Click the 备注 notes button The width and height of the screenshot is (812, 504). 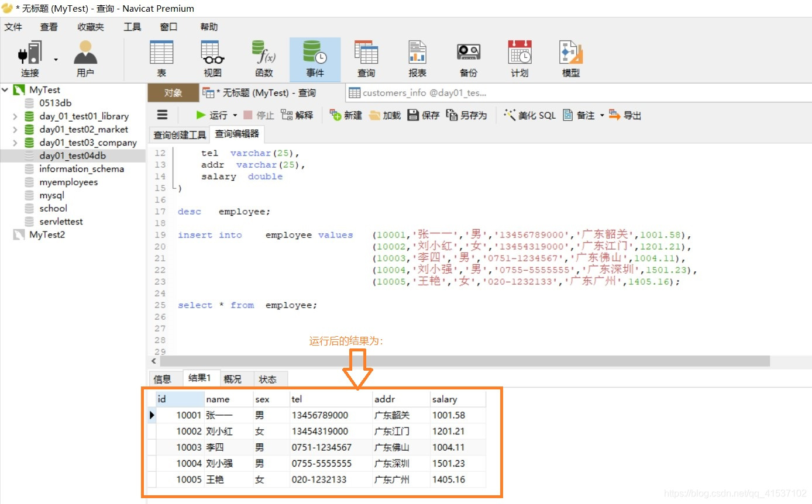pos(579,115)
